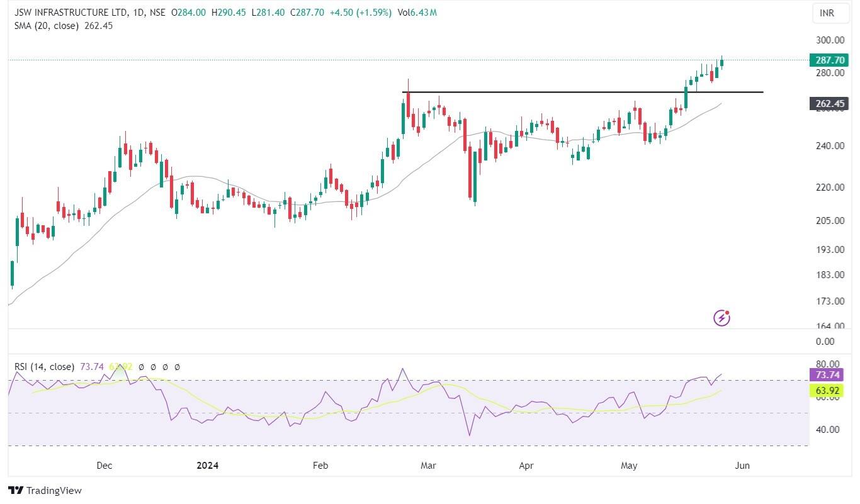This screenshot has height=504, width=860.
Task: Click the 80.00 RSI axis label
Action: [827, 364]
